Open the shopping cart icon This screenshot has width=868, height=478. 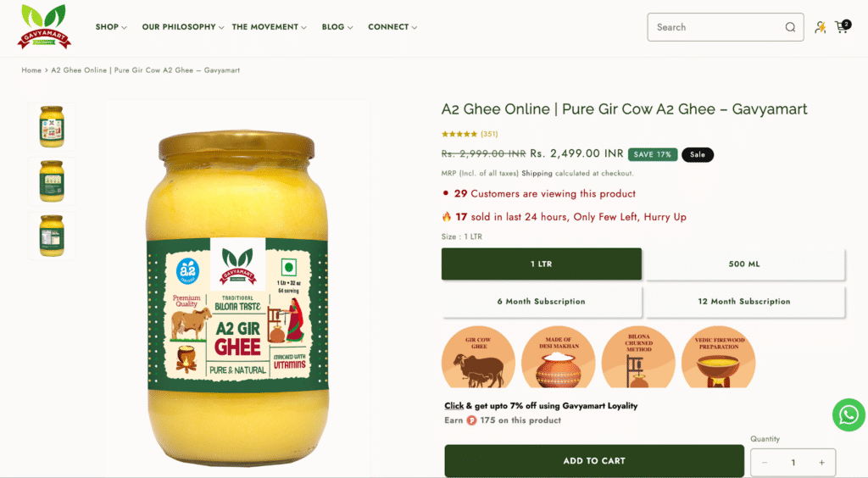[x=843, y=26]
